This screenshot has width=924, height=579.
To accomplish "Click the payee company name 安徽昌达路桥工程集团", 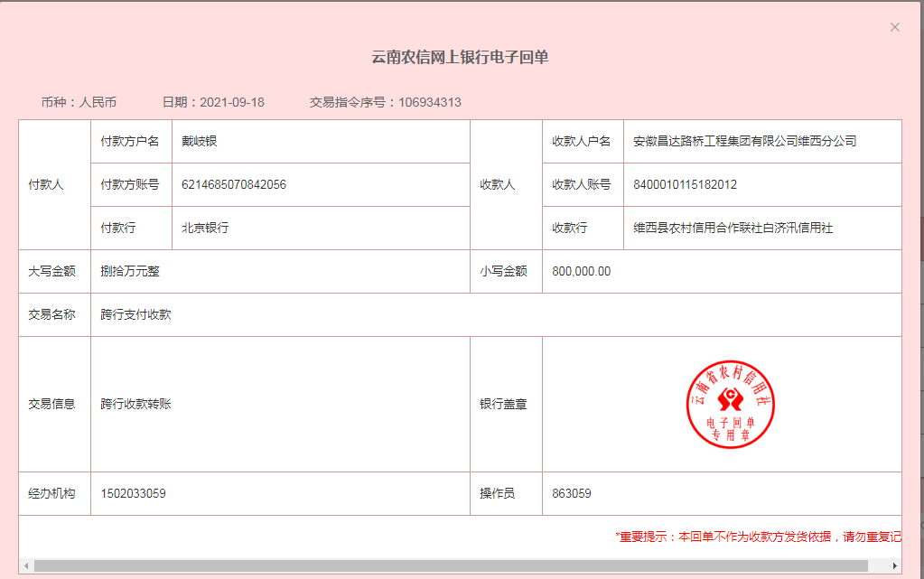I will (x=744, y=142).
